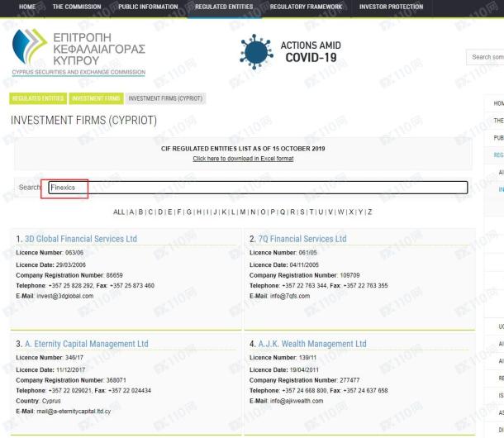Click INVESTMENT FIRMS (CYPRIOT) breadcrumb
Image resolution: width=504 pixels, height=438 pixels.
point(165,98)
